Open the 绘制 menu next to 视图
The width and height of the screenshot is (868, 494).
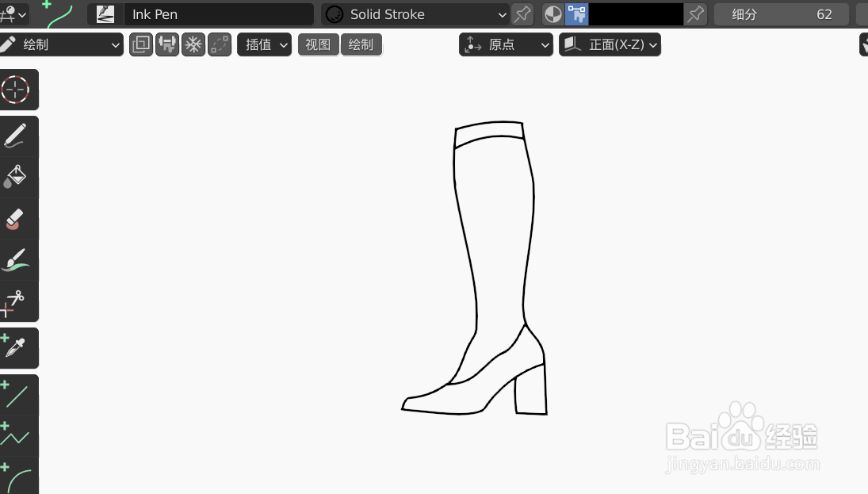coord(361,45)
